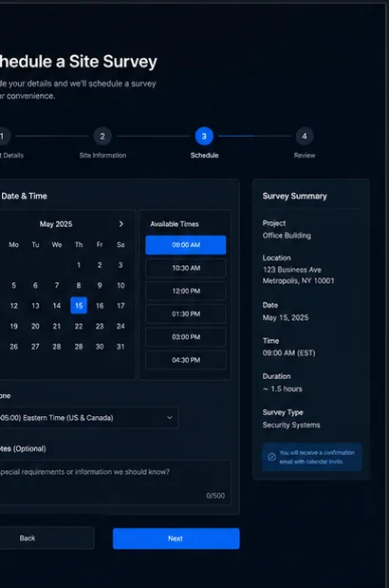Select the 09:00 AM time slot
Screen dimensions: 389x588
click(x=186, y=245)
